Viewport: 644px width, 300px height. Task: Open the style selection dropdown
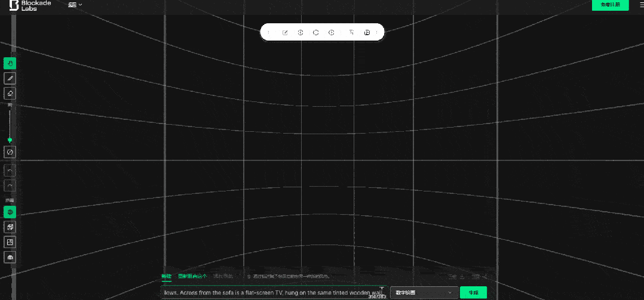point(424,293)
